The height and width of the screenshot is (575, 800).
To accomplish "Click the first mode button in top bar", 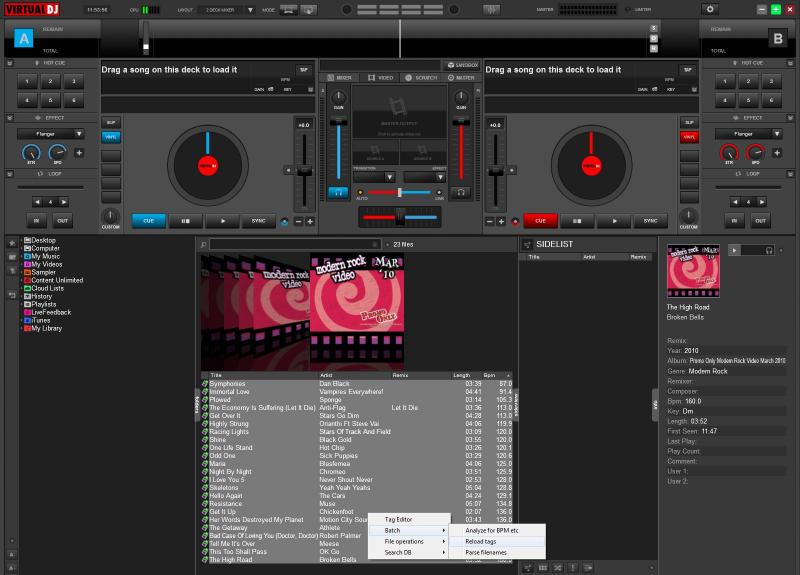I will (288, 10).
